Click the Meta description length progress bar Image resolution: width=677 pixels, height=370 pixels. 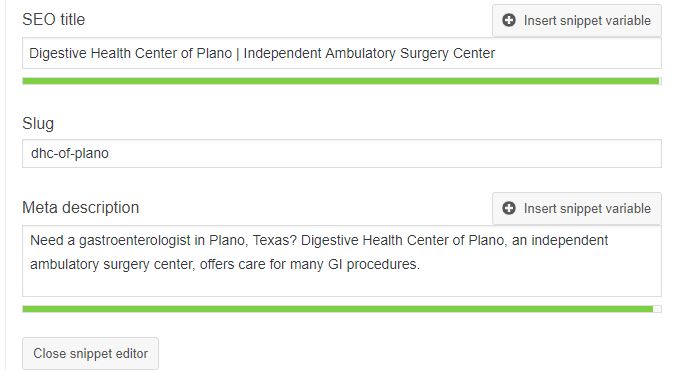342,309
